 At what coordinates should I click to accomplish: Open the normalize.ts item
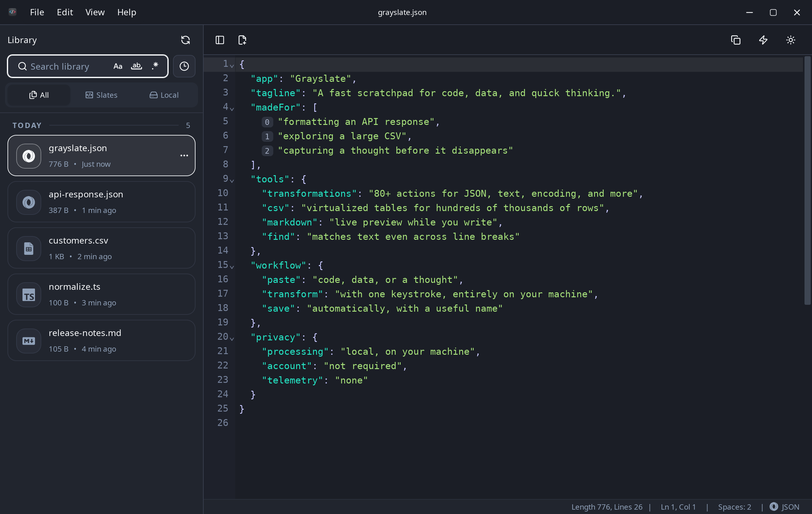tap(101, 294)
